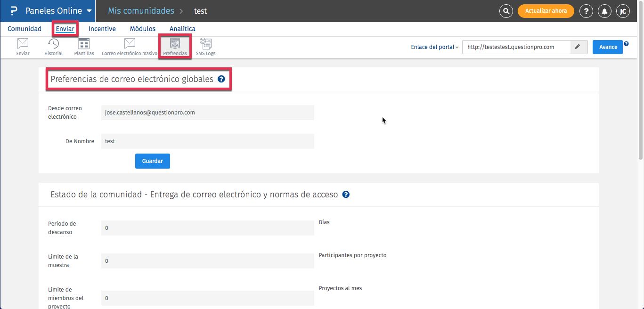This screenshot has width=644, height=309.
Task: Open the JC user profile menu
Action: (623, 11)
